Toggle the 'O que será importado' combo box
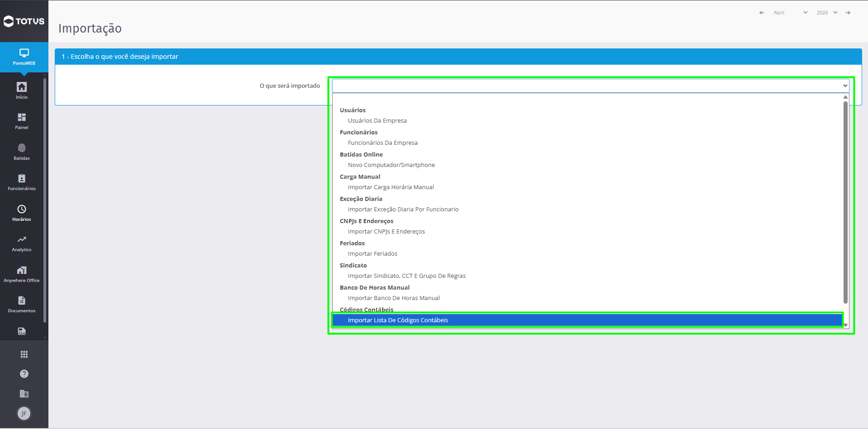 click(591, 86)
